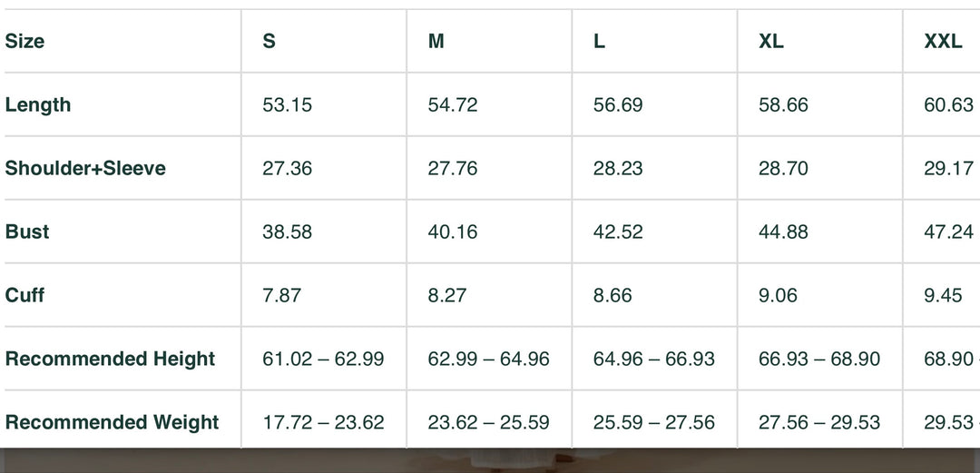Click the 61.02 – 62.99 height range

coord(323,360)
